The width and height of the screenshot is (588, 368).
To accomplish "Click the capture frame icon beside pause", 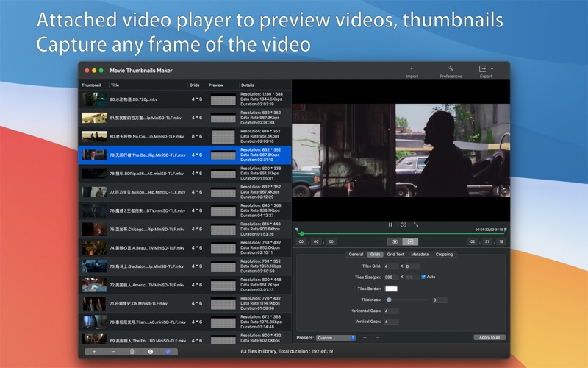I will click(x=404, y=224).
